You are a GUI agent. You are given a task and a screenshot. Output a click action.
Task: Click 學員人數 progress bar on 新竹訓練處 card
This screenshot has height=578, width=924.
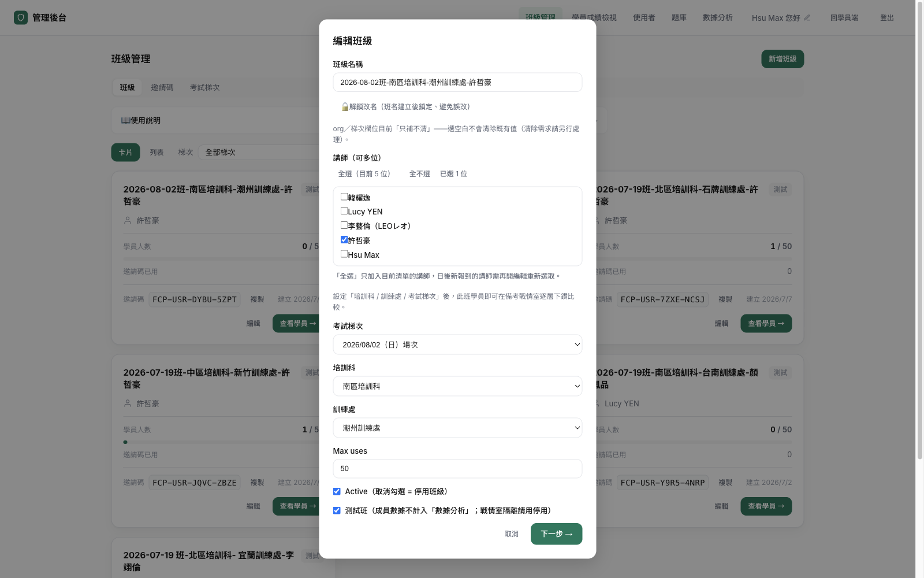(221, 442)
